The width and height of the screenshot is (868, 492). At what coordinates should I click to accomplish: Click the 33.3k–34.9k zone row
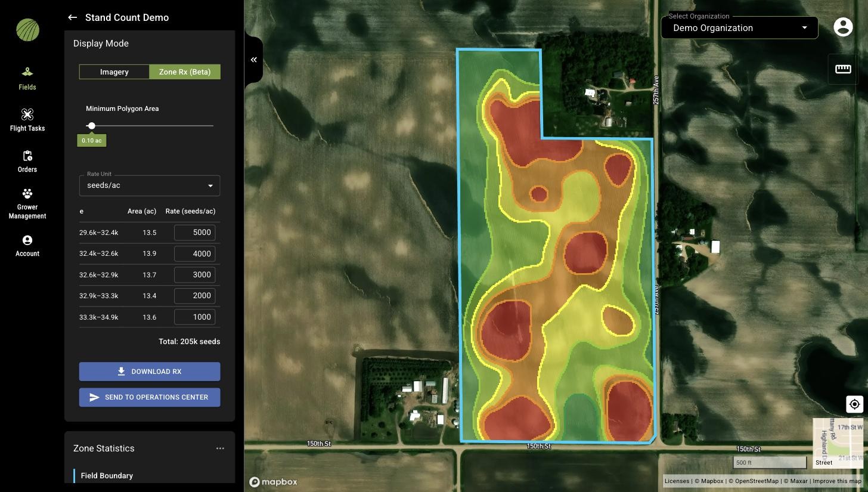150,317
